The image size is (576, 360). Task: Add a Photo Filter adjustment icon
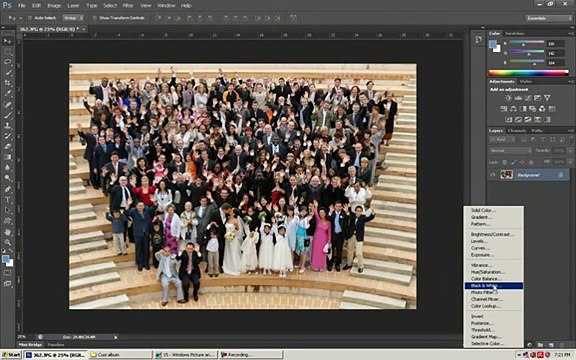(x=532, y=109)
